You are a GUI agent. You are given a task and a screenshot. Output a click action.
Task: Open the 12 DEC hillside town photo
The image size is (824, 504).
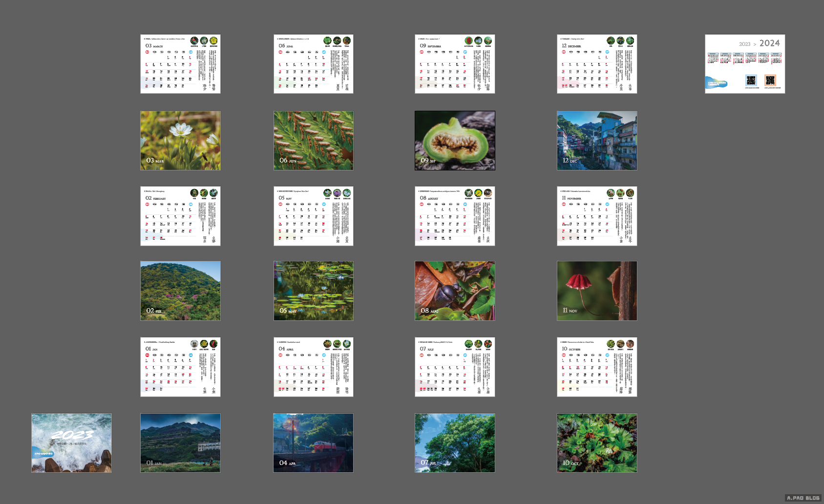click(x=597, y=141)
